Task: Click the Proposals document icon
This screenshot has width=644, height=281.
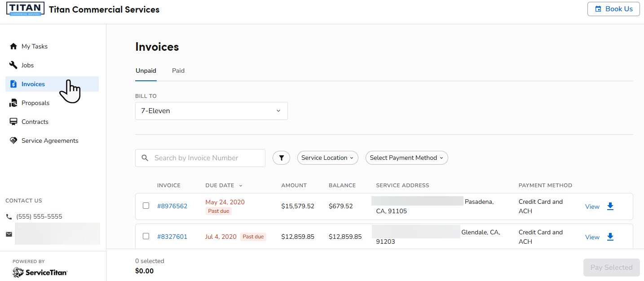Action: tap(13, 102)
